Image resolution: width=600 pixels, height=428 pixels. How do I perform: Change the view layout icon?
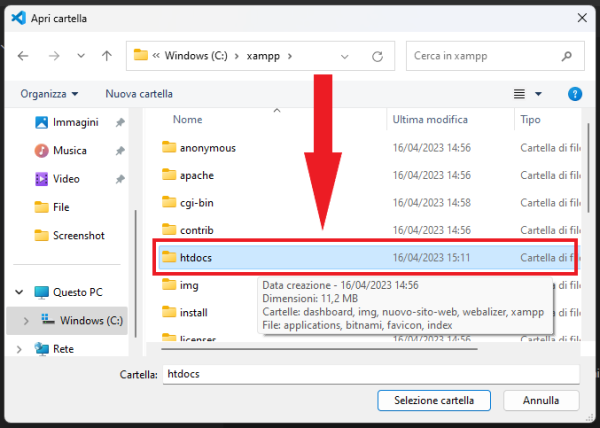tap(519, 94)
